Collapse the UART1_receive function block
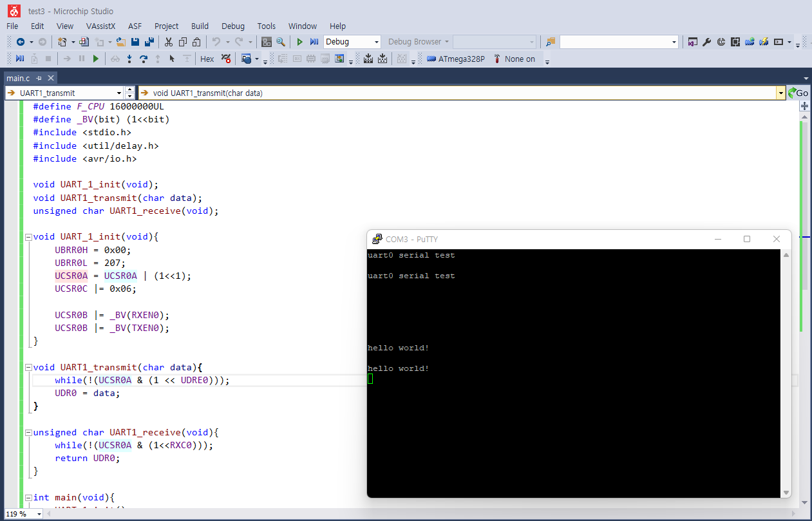This screenshot has width=812, height=521. pyautogui.click(x=28, y=432)
